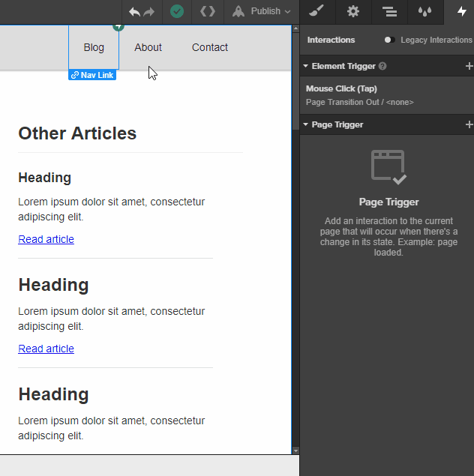Click the Page Trigger window illustration
This screenshot has width=474, height=476.
[x=388, y=167]
